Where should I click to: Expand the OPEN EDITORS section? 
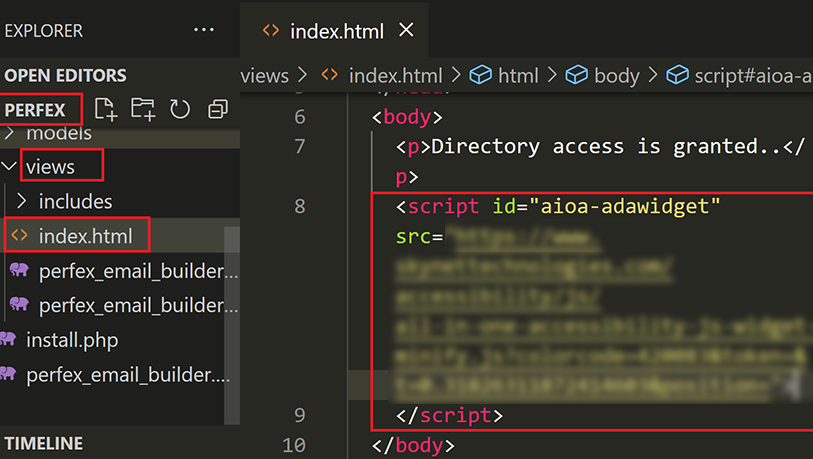point(65,76)
